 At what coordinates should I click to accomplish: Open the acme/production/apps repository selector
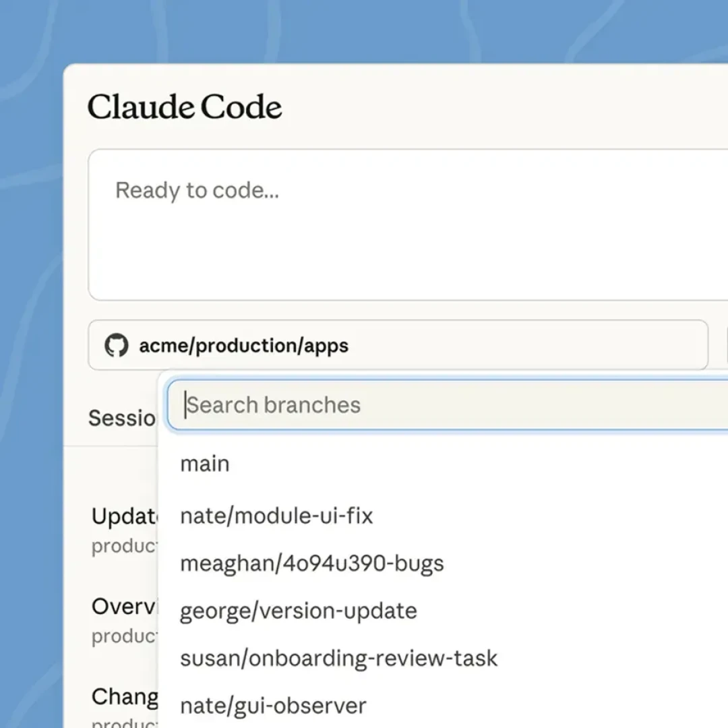click(398, 345)
